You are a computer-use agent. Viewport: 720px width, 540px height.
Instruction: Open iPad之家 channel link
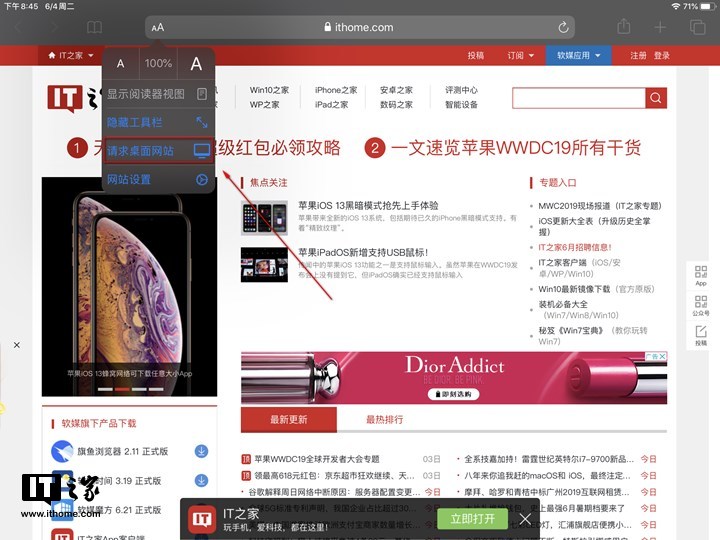pos(331,105)
